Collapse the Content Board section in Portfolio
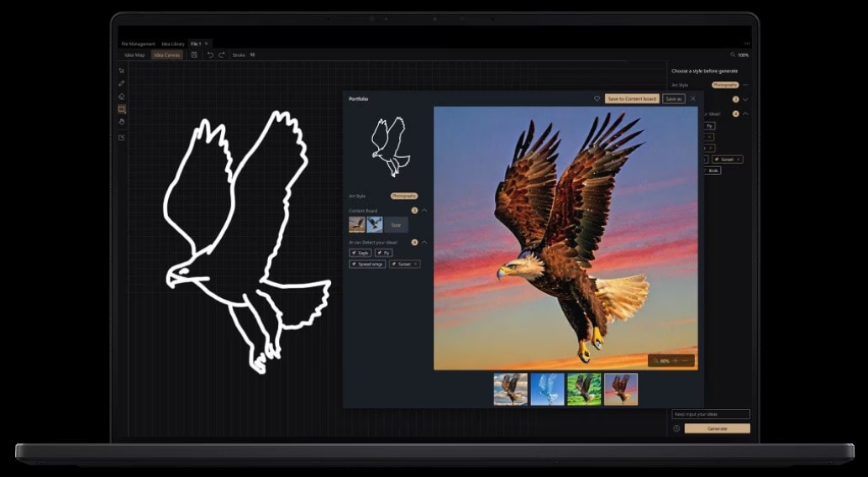 click(424, 210)
